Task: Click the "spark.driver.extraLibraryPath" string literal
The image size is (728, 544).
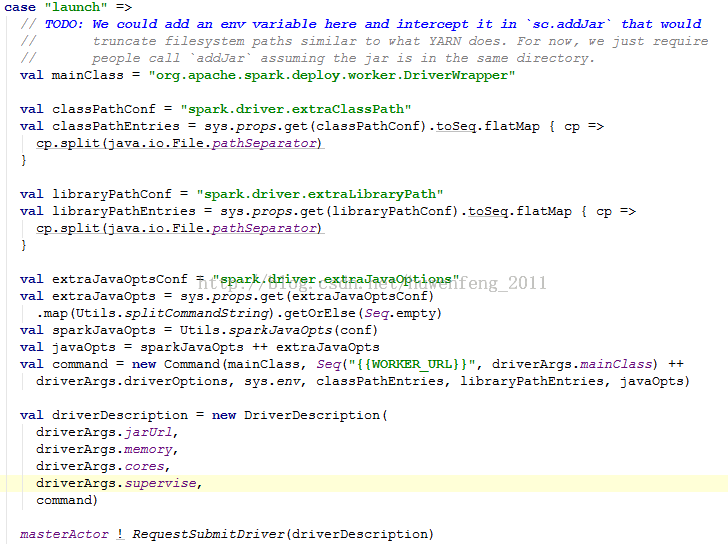Action: (x=319, y=194)
